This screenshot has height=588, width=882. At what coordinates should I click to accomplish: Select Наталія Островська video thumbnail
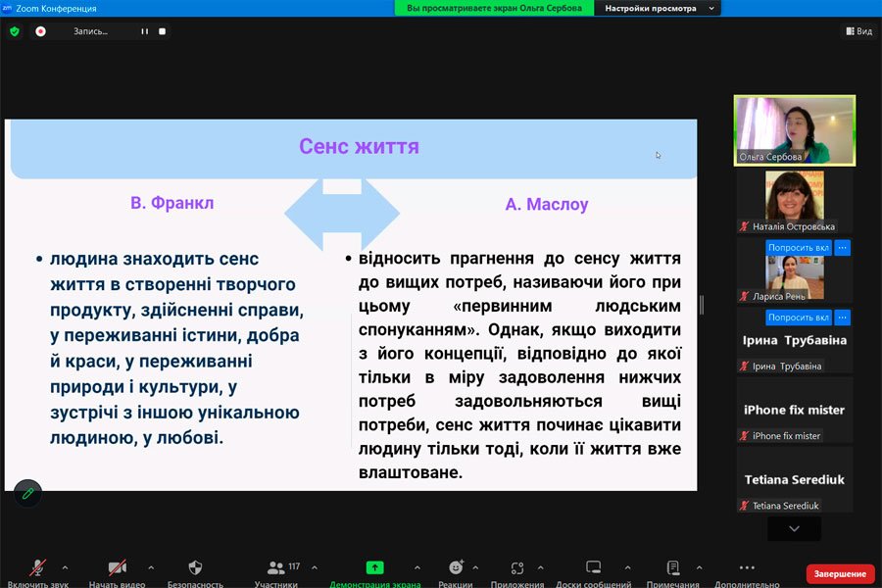pos(794,201)
